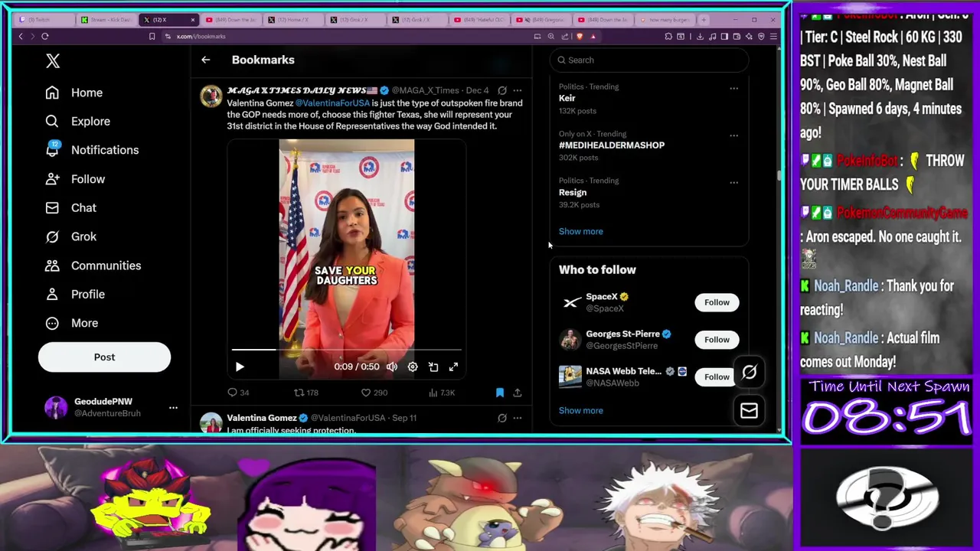This screenshot has width=980, height=551.
Task: Switch to Stream Kick Dashboard tab
Action: tap(107, 20)
